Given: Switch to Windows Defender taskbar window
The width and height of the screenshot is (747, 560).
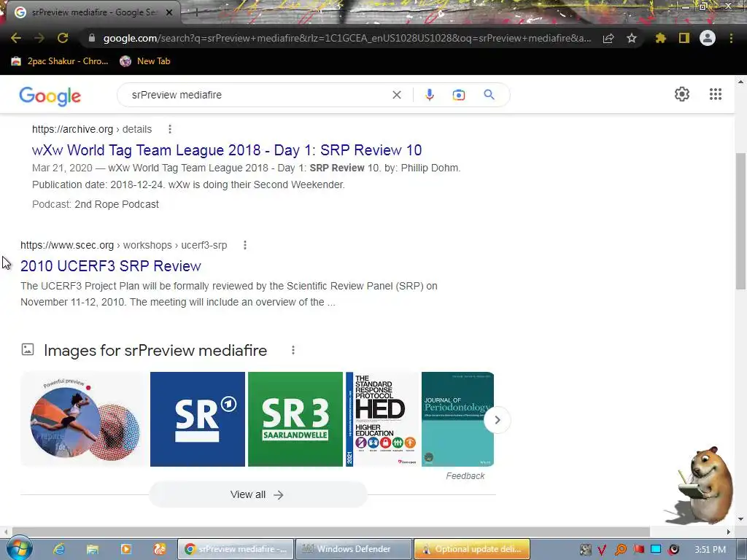Looking at the screenshot, I should [354, 549].
